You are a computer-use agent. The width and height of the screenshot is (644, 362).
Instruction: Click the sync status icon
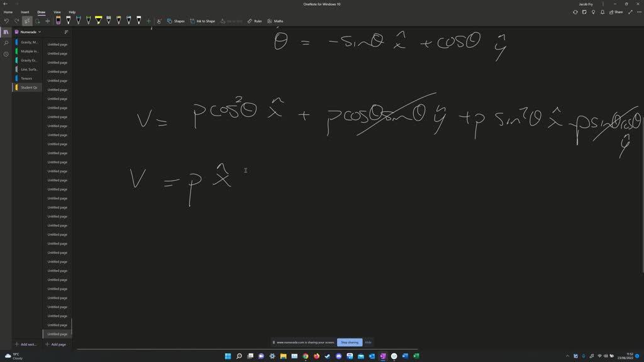point(575,12)
